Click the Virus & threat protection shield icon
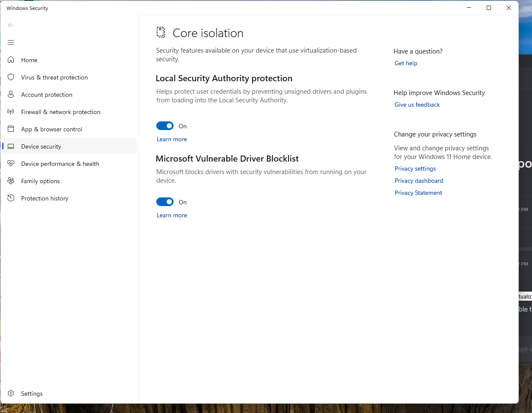Image resolution: width=532 pixels, height=413 pixels. (11, 77)
